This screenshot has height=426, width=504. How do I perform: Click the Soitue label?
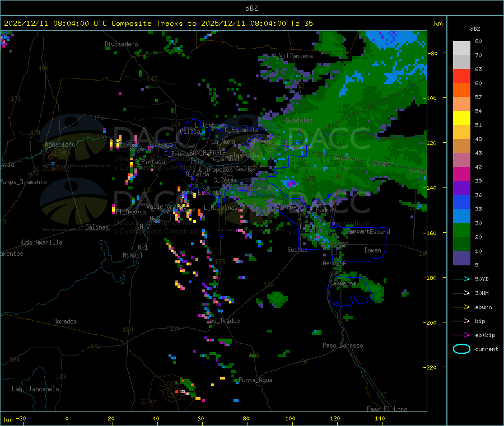tap(297, 250)
